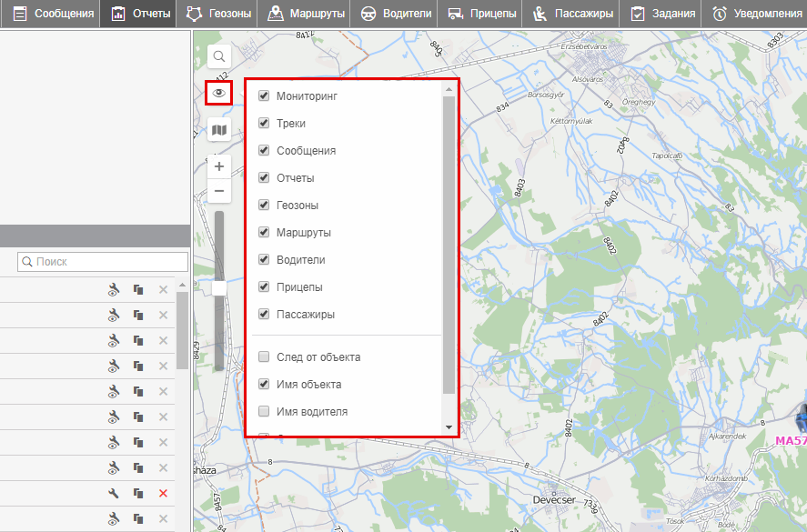Click the grey X in the topmost list row
This screenshot has height=532, width=807.
163,289
